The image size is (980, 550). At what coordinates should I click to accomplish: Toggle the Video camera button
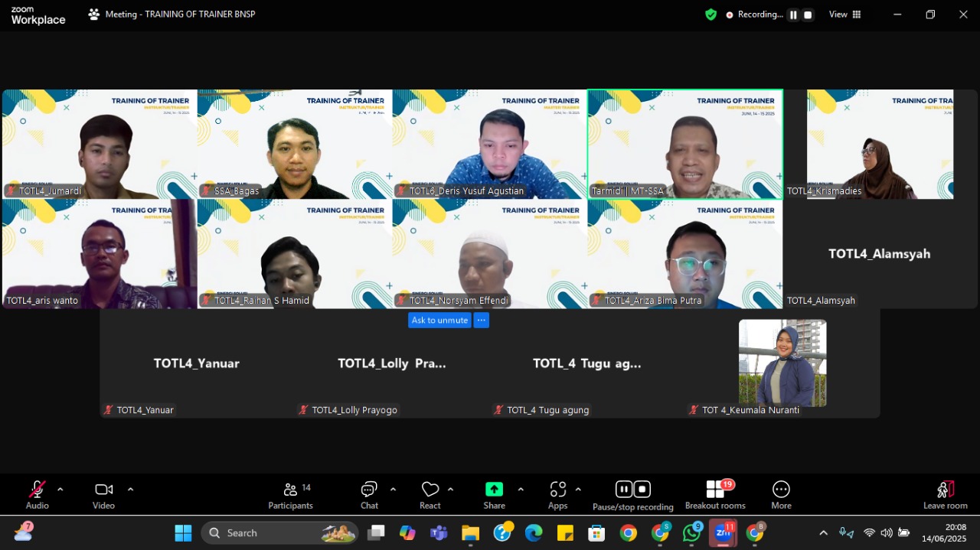(103, 490)
